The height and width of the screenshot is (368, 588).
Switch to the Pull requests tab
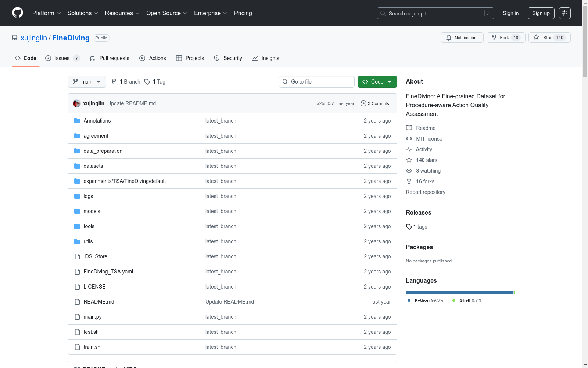tap(110, 58)
